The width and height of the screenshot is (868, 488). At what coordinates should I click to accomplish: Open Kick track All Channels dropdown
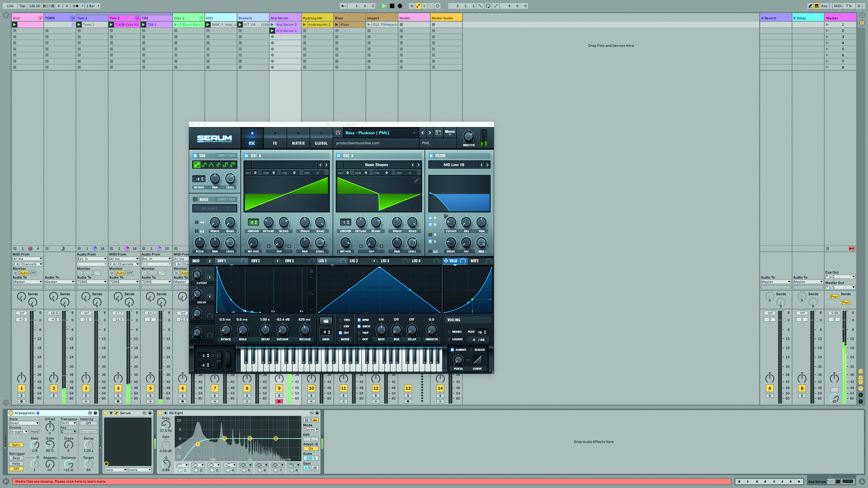coord(27,264)
